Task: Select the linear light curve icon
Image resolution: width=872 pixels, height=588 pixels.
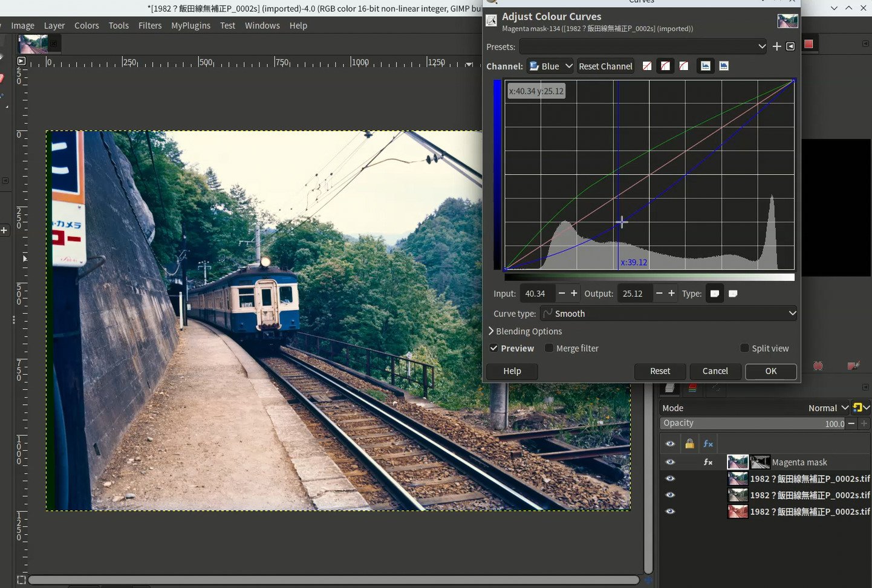Action: coord(647,66)
